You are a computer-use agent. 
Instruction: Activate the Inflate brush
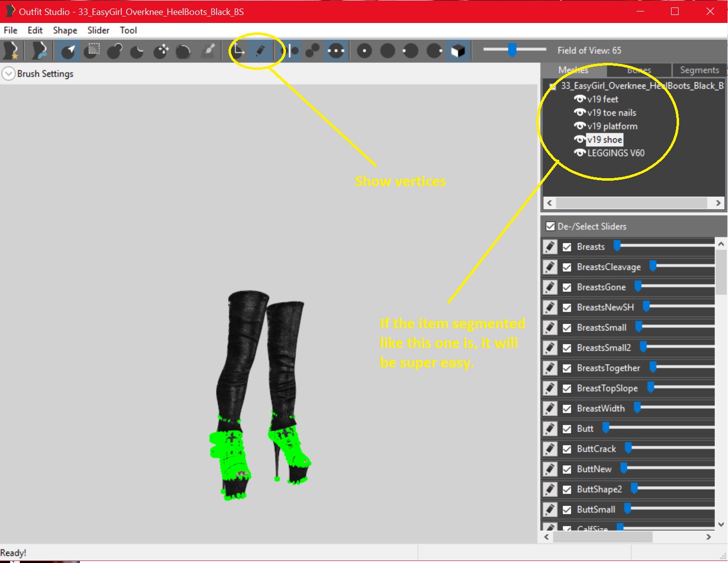click(x=114, y=50)
